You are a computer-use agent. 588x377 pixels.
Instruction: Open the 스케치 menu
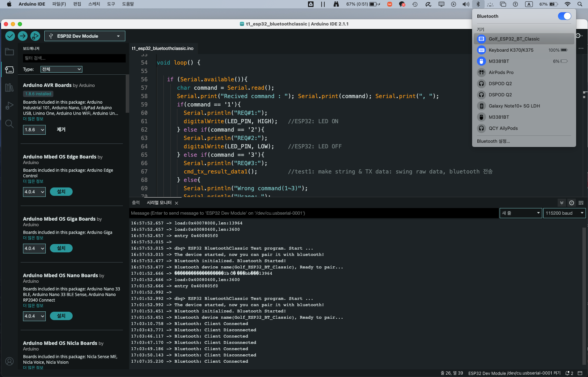click(94, 4)
